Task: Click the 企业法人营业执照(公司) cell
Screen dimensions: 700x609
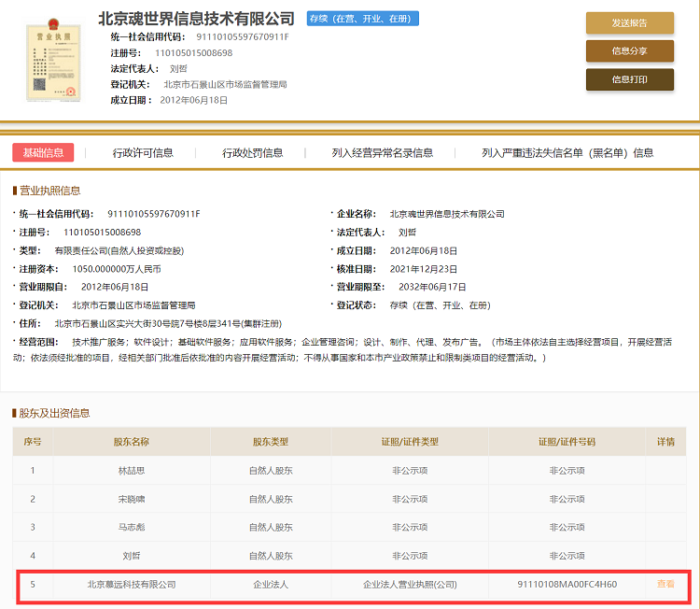Action: pyautogui.click(x=410, y=585)
